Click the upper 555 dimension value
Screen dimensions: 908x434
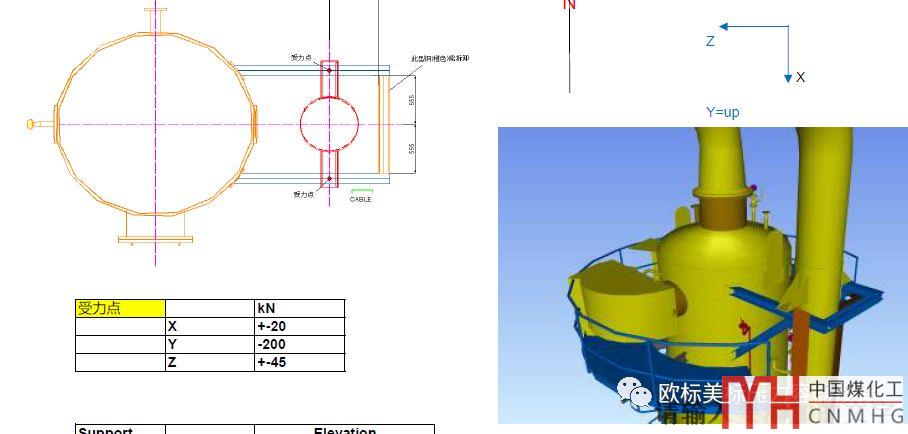point(412,100)
